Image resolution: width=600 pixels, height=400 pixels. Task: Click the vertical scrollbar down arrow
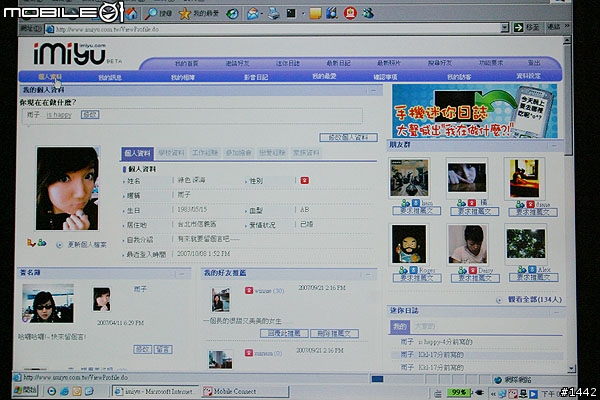571,368
